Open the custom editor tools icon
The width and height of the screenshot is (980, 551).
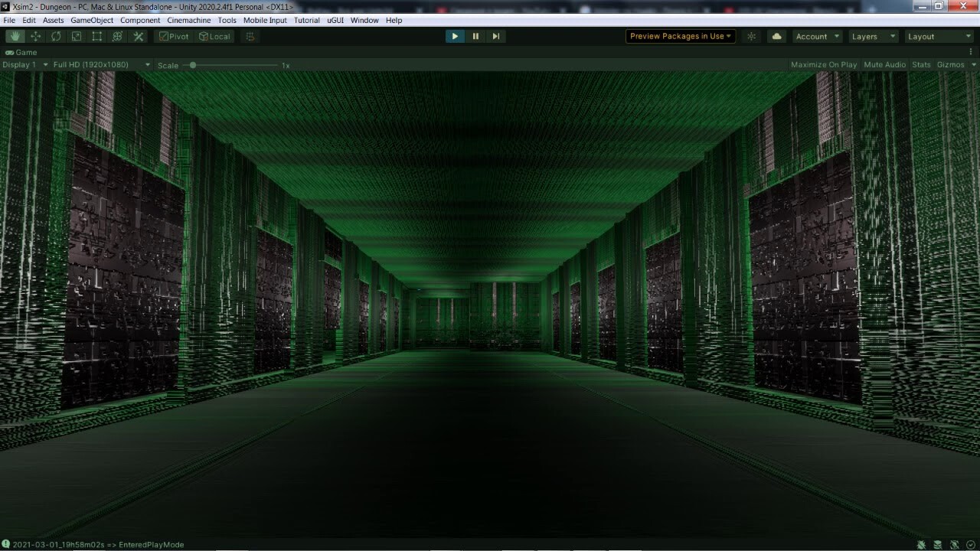pos(138,36)
